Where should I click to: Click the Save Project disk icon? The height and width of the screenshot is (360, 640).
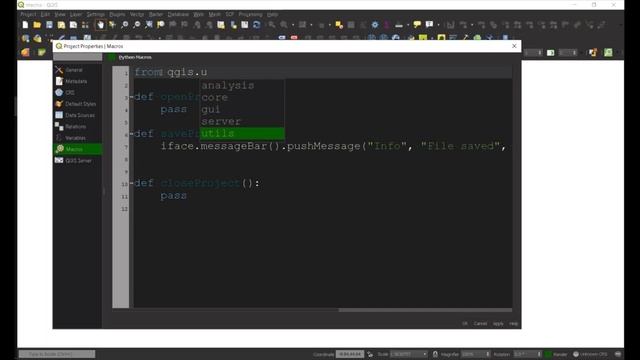[49, 25]
